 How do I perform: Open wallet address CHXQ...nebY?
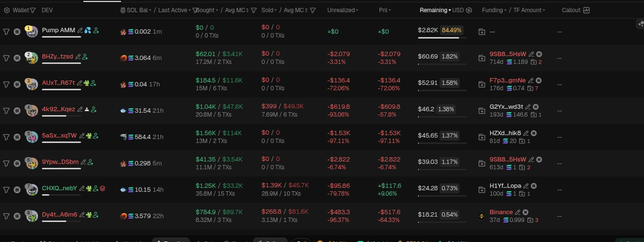tap(59, 188)
